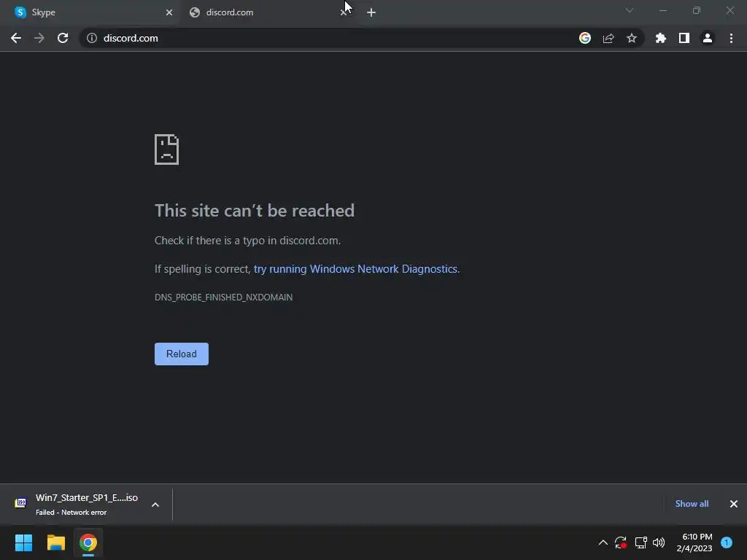Share this page icon
747x560 pixels.
pyautogui.click(x=608, y=38)
